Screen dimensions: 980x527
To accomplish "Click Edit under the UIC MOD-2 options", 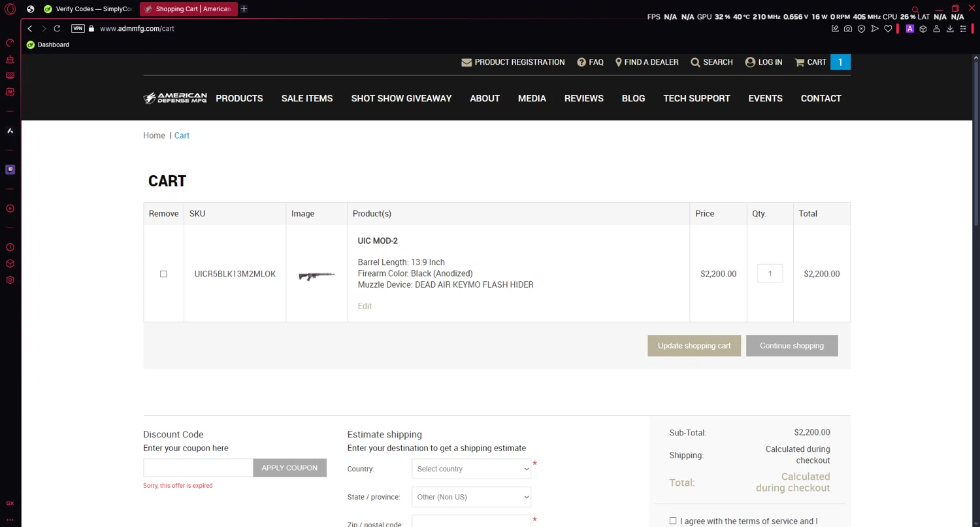I will tap(365, 306).
